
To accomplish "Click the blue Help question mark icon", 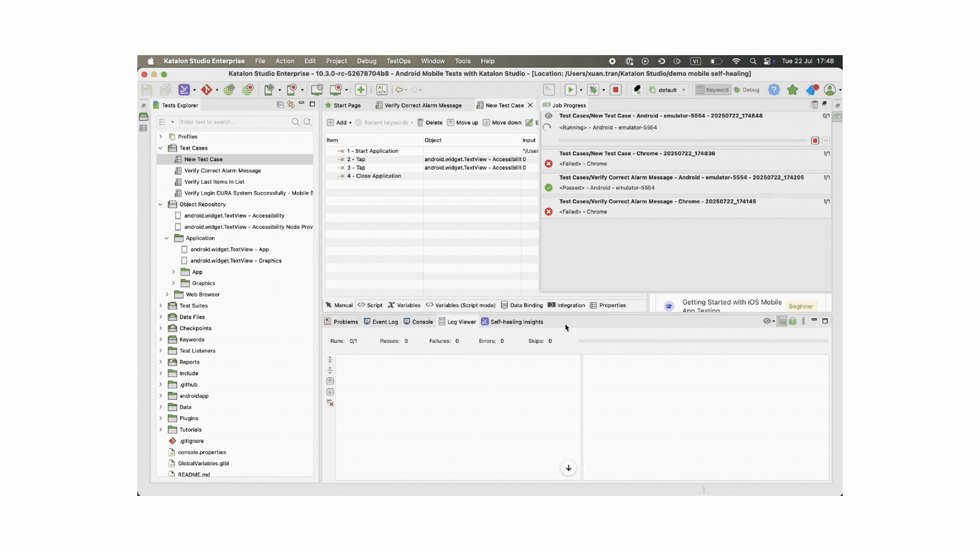I will point(774,90).
